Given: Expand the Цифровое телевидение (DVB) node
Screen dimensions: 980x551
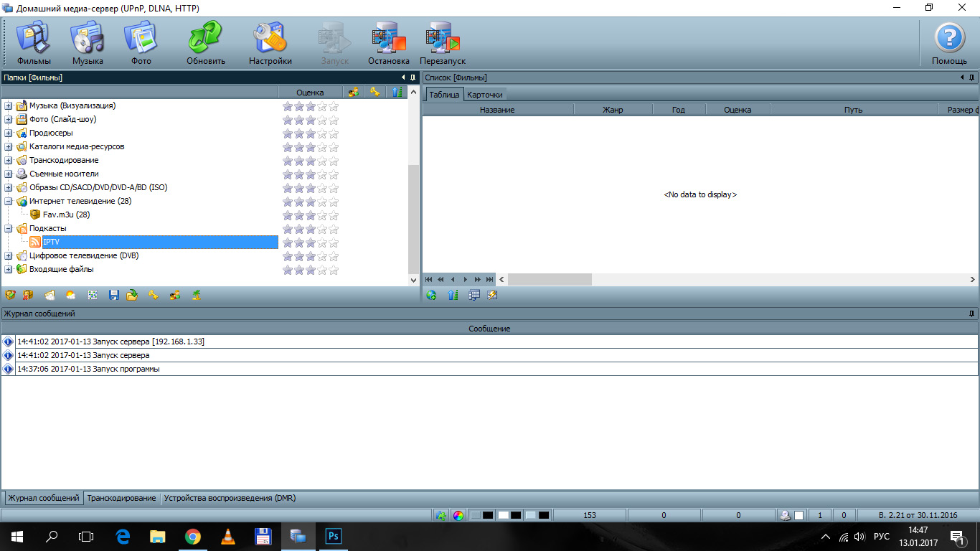Looking at the screenshot, I should [9, 256].
